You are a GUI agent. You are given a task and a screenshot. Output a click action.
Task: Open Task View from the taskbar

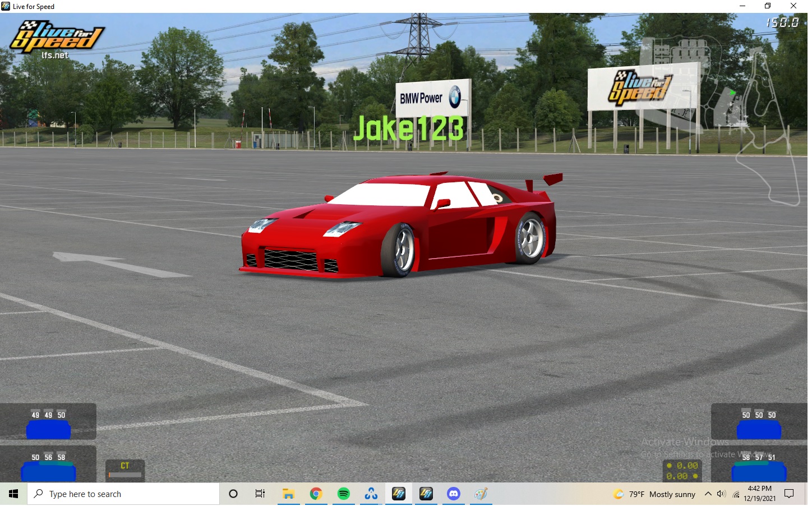point(260,494)
